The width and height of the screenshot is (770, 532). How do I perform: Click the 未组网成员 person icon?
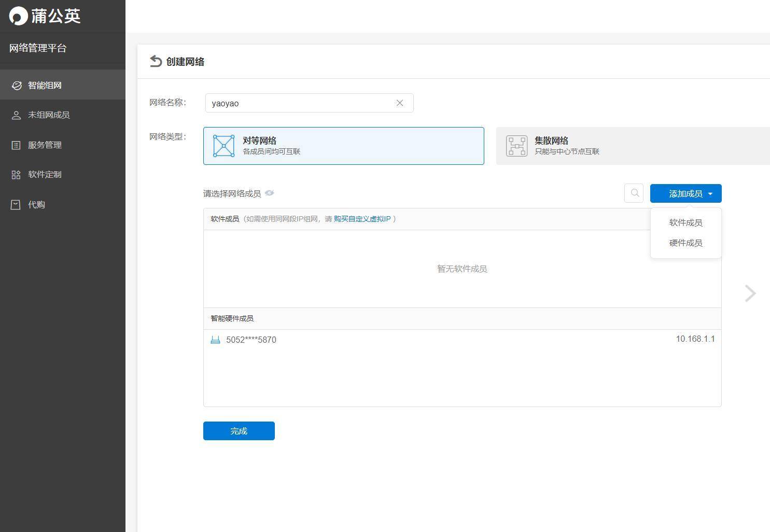point(16,115)
